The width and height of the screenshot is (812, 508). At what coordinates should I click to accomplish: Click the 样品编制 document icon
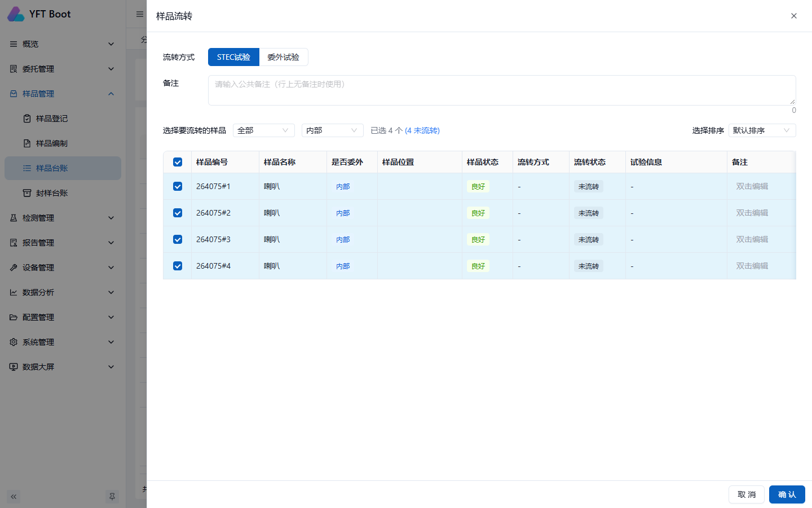(x=27, y=143)
